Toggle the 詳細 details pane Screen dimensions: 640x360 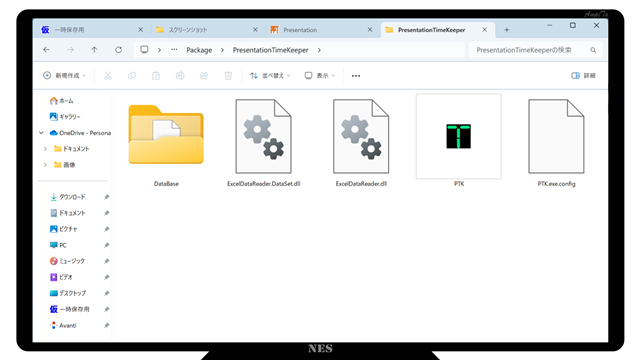pos(584,76)
